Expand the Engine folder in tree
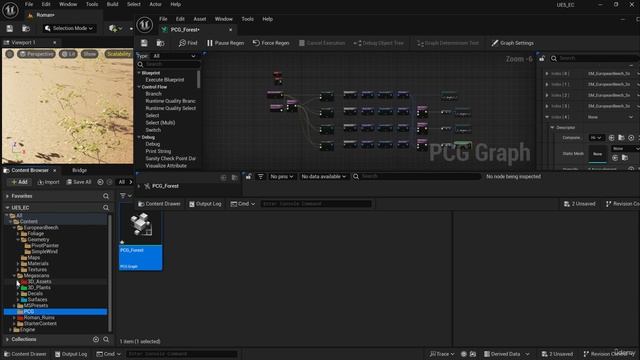This screenshot has width=640, height=360. (11, 329)
